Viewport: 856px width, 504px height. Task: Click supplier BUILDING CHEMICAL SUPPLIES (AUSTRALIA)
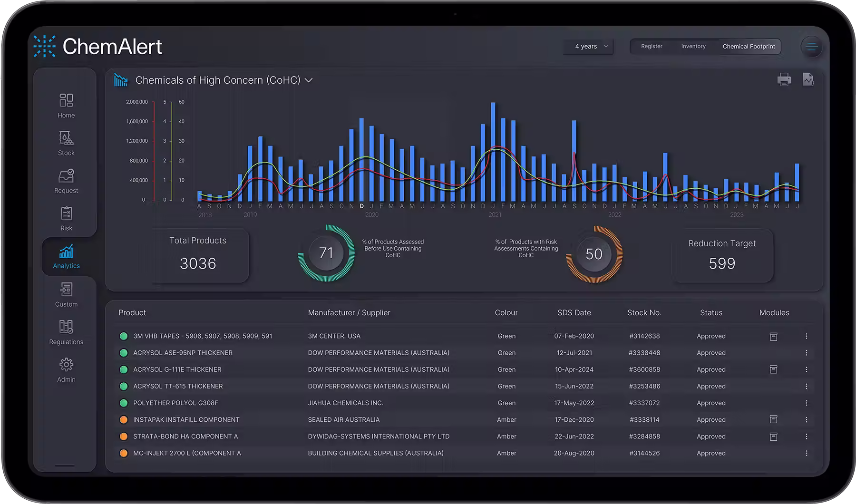click(x=376, y=453)
